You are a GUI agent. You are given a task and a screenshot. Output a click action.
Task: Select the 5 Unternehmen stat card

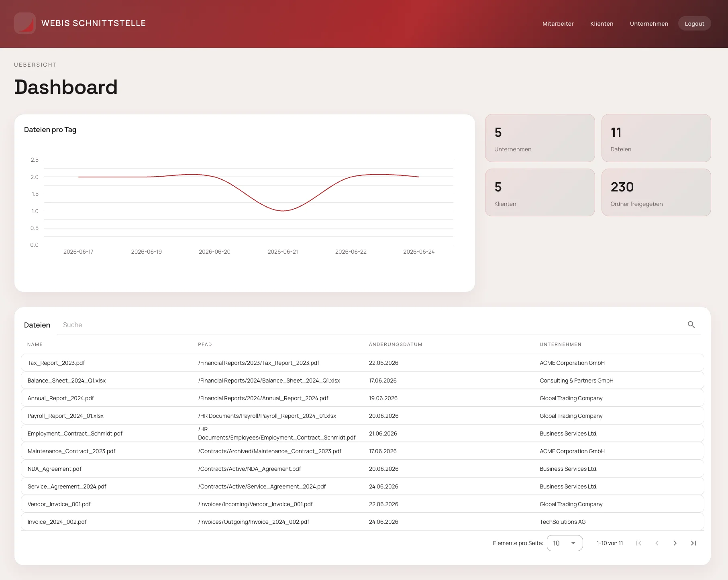[x=540, y=138]
